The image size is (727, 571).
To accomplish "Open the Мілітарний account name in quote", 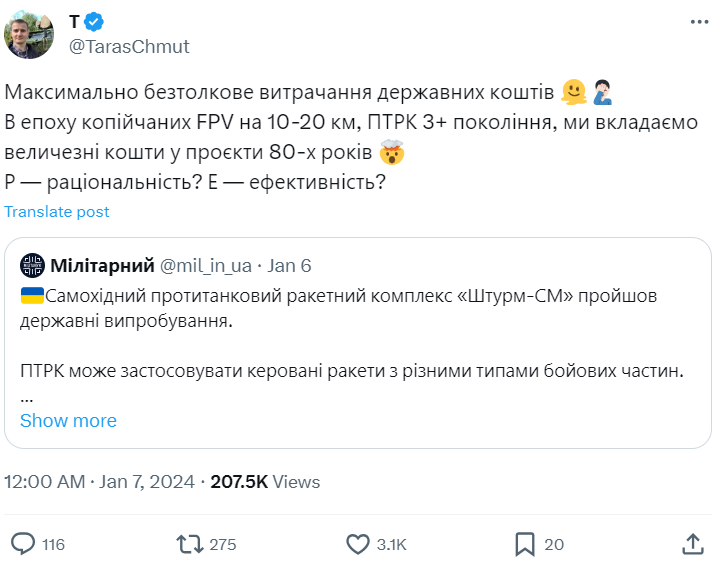I will click(103, 265).
